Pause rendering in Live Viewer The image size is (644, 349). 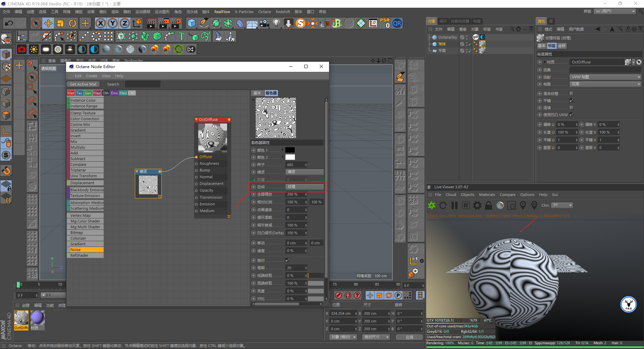pyautogui.click(x=454, y=205)
